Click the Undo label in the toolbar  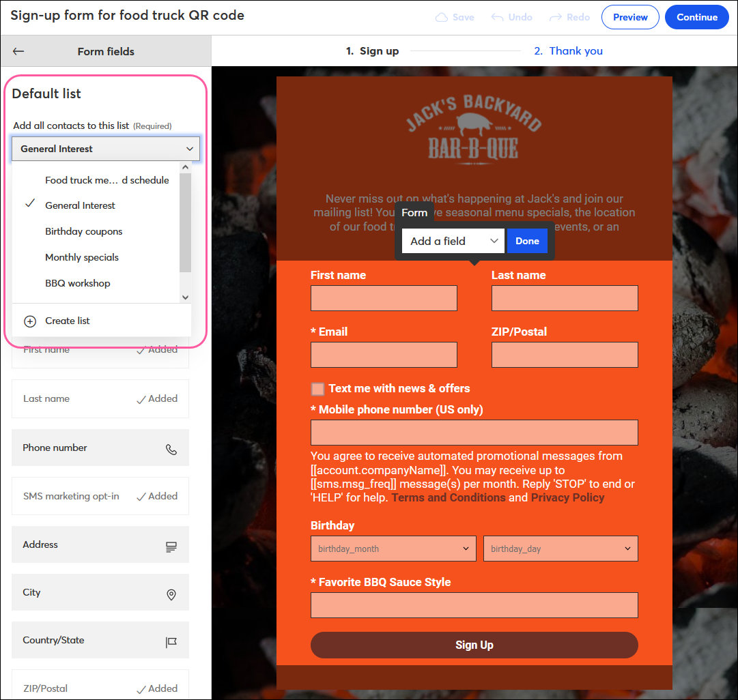pyautogui.click(x=520, y=18)
